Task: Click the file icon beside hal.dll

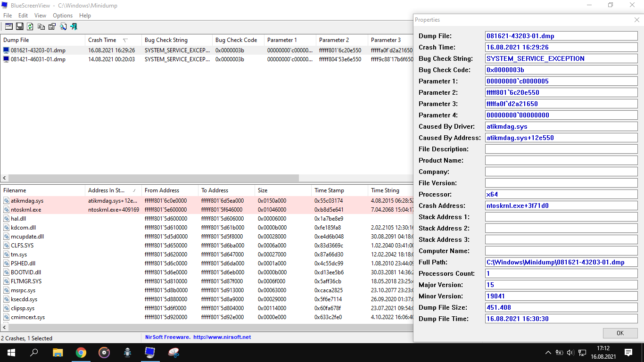Action: [6, 219]
